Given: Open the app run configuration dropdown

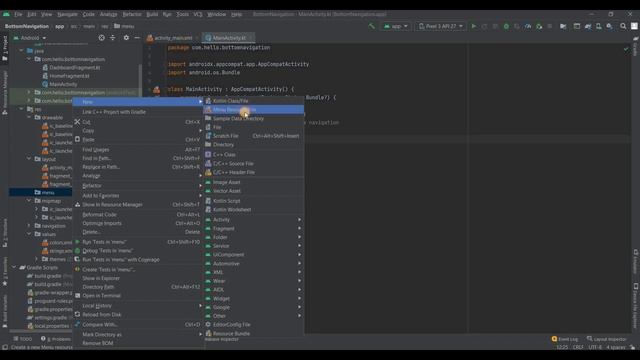Looking at the screenshot, I should pyautogui.click(x=395, y=26).
